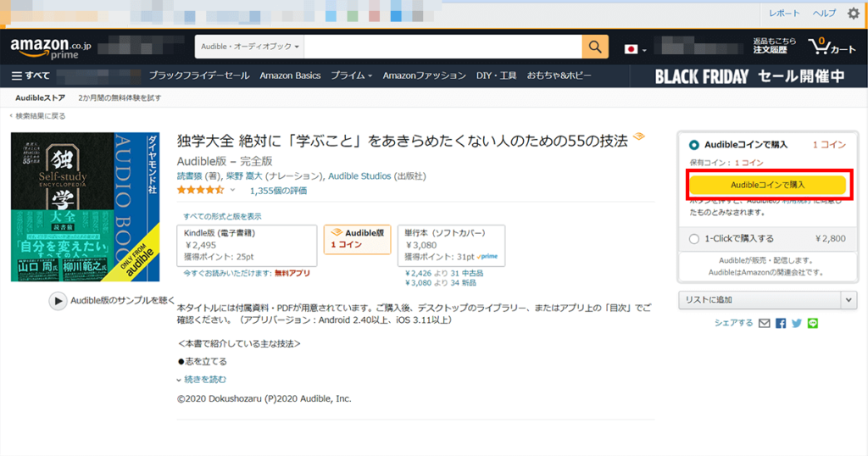Click the BLACK FRIDAY セール開催中 banner
This screenshot has width=868, height=456.
click(x=749, y=76)
